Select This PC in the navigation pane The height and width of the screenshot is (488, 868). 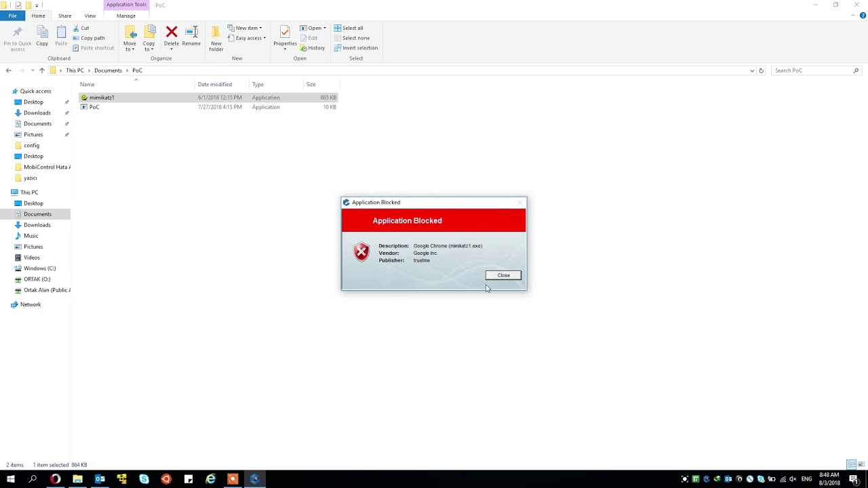click(x=29, y=192)
